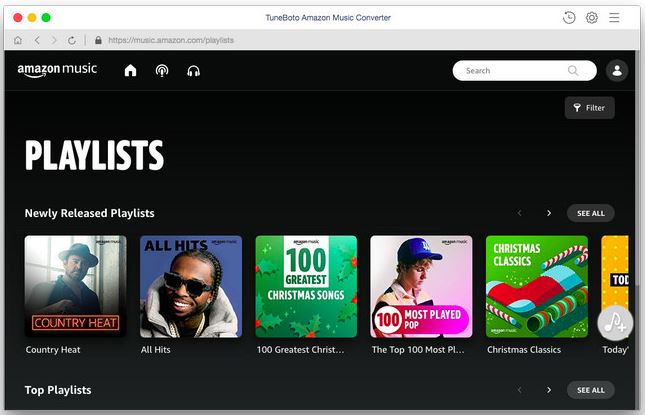
Task: Show previous Top Playlists
Action: point(520,390)
